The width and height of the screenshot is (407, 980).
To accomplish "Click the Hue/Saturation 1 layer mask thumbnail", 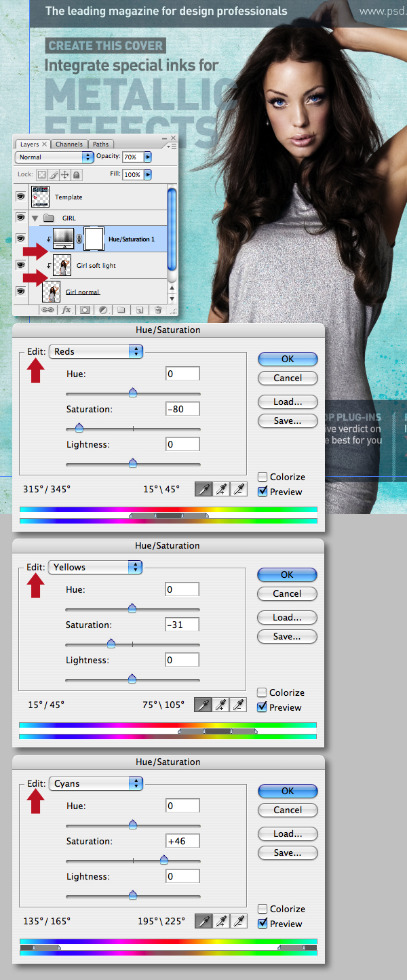I will pos(94,239).
